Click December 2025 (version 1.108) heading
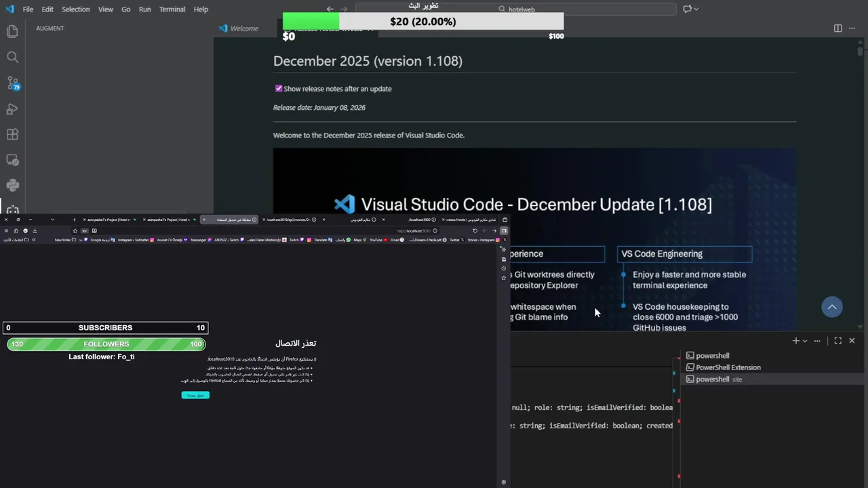868x488 pixels. click(368, 61)
